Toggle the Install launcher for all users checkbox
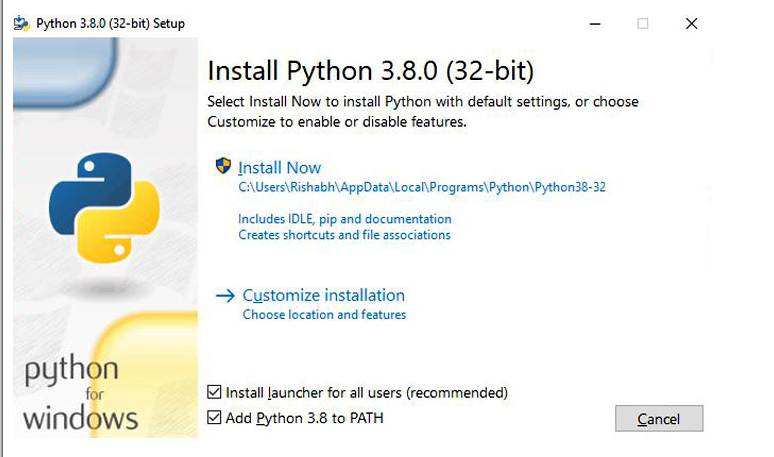The width and height of the screenshot is (774, 457). pyautogui.click(x=214, y=392)
